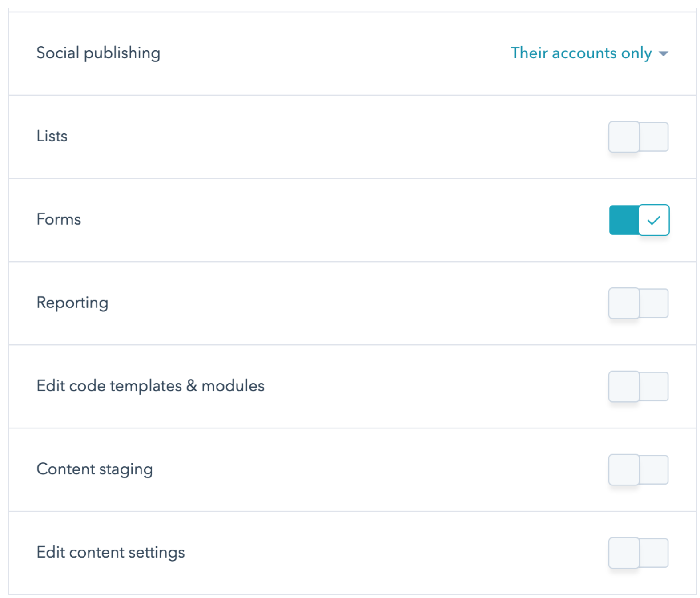The width and height of the screenshot is (700, 598).
Task: Click the raised knob of the Lists switch
Action: coord(624,137)
